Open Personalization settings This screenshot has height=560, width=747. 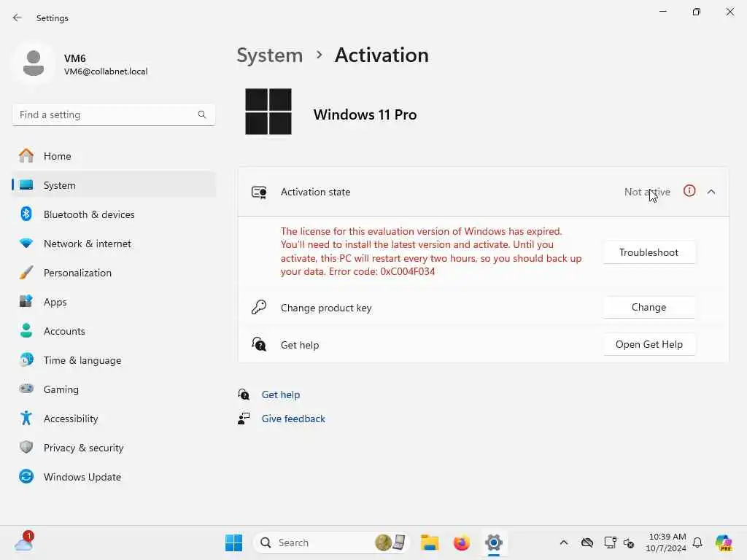click(x=114, y=273)
